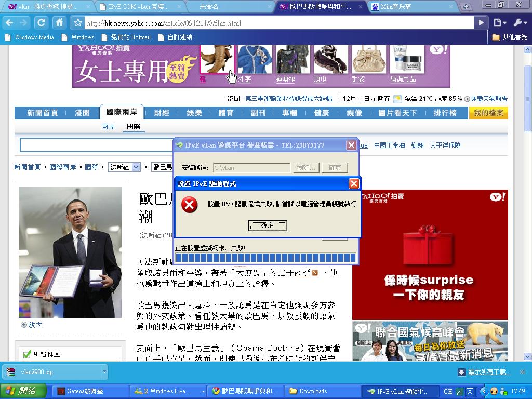Screen dimensions: 532x399
Task: Switch to Garena競舞臺 taskbar item
Action: pos(90,391)
